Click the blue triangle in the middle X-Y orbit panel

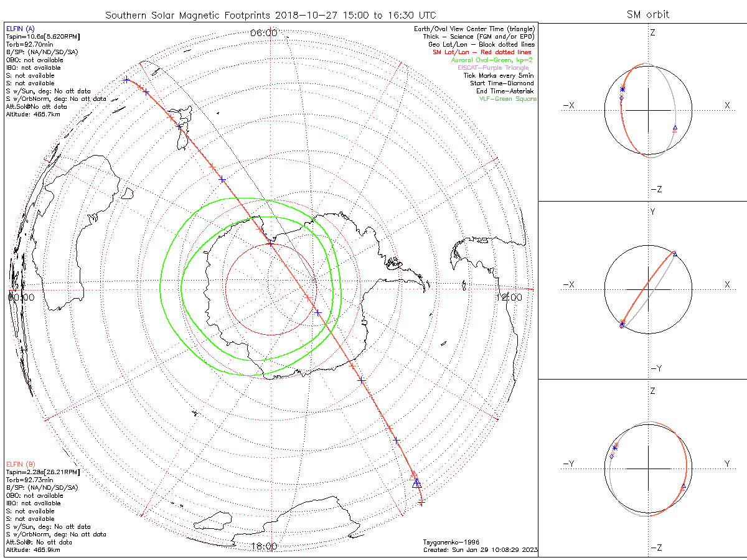click(x=675, y=253)
